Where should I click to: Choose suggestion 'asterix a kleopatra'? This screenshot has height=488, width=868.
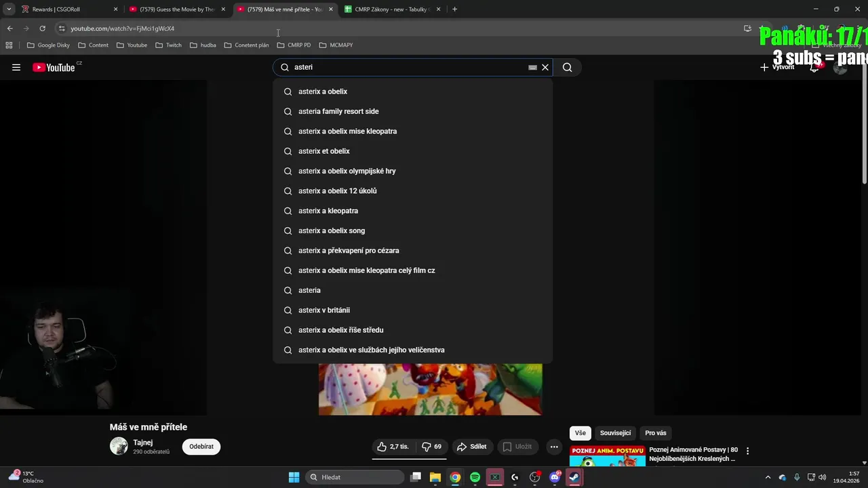point(412,211)
